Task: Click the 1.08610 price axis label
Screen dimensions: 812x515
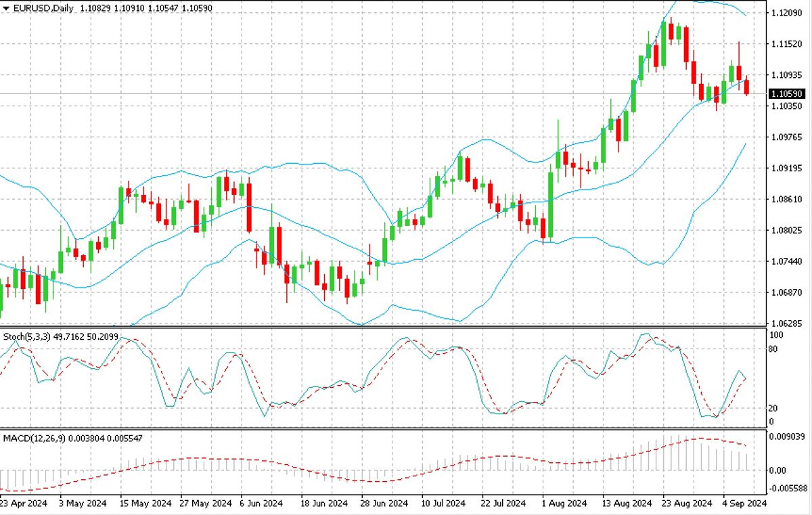Action: 787,200
